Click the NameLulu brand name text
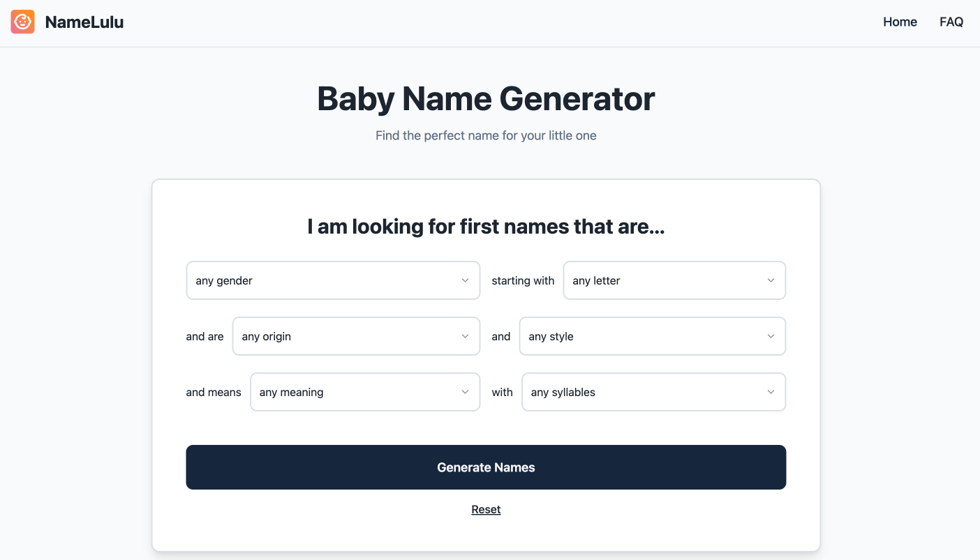980x560 pixels. [84, 22]
